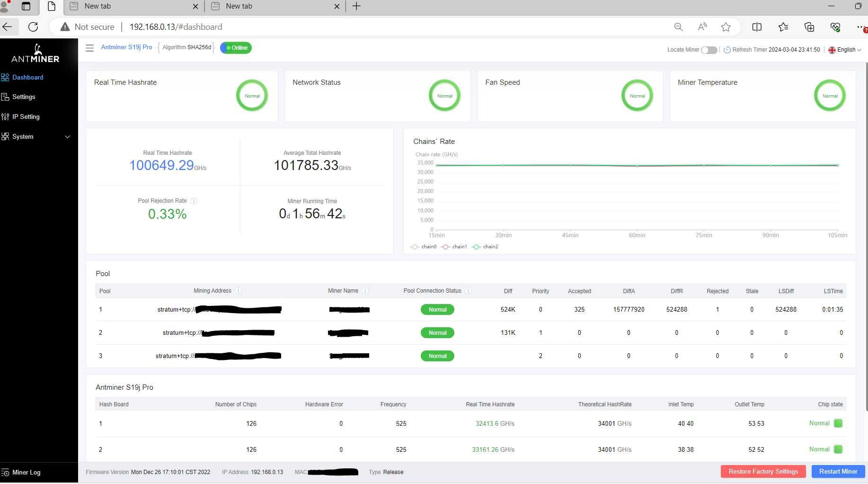Toggle chain2 in the chart legend
This screenshot has height=484, width=868.
[485, 247]
